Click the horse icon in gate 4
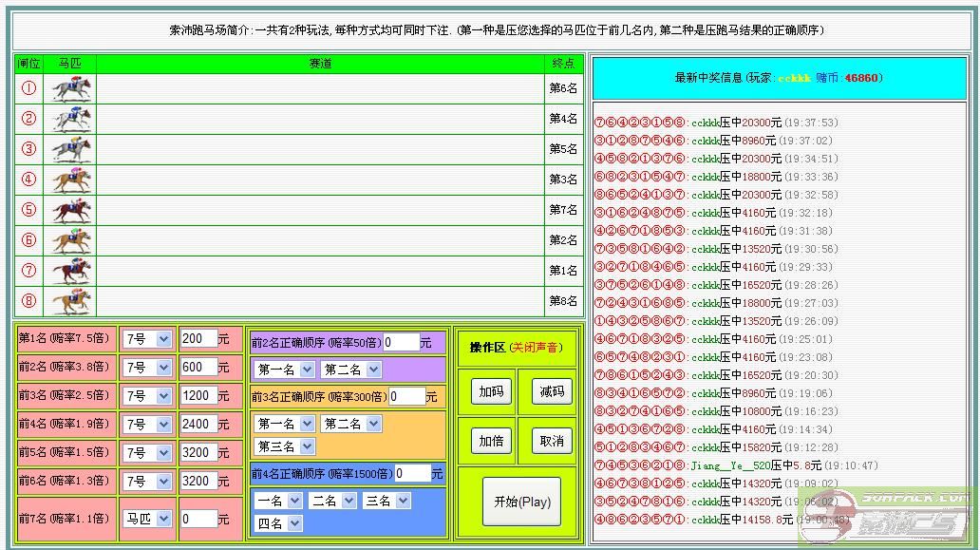 (x=71, y=180)
